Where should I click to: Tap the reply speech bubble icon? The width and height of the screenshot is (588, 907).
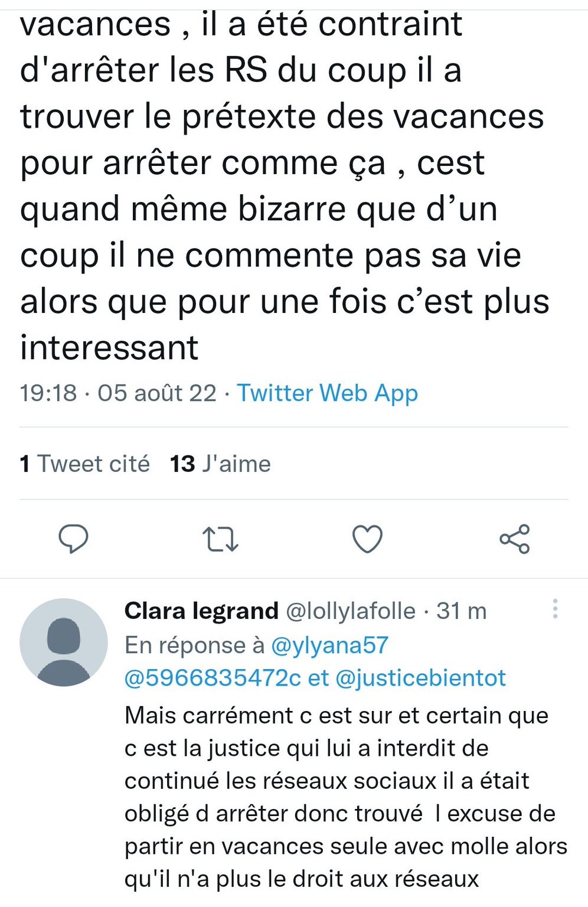coord(73,539)
